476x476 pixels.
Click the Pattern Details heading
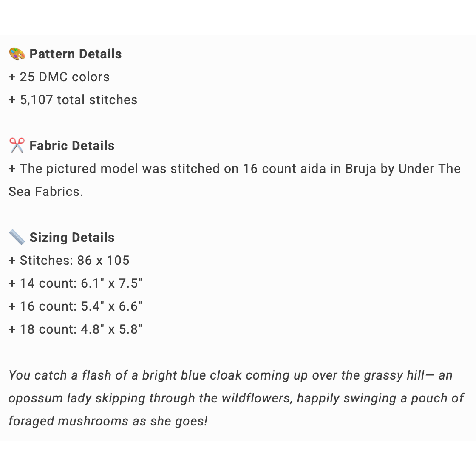click(76, 54)
